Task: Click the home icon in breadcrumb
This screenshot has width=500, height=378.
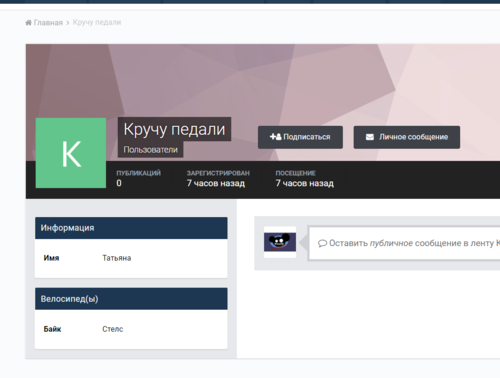Action: click(x=29, y=22)
